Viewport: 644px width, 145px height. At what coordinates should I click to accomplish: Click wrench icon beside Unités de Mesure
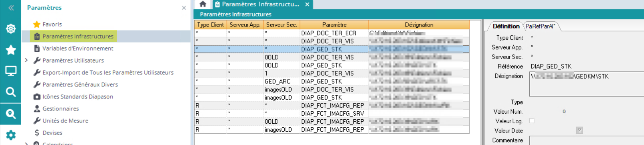37,120
